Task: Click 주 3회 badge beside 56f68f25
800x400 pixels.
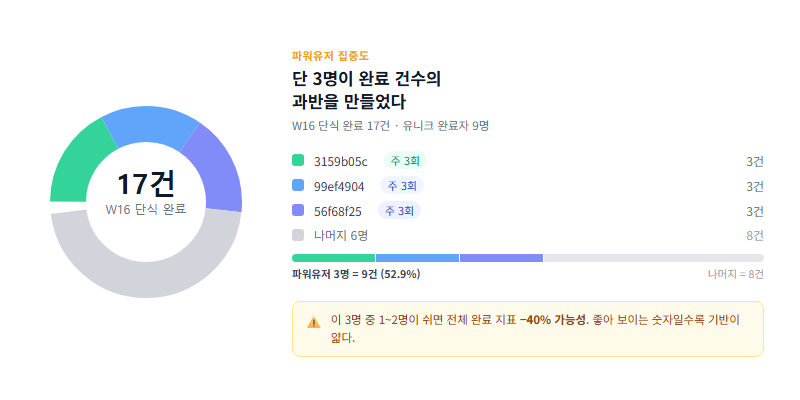Action: [400, 210]
